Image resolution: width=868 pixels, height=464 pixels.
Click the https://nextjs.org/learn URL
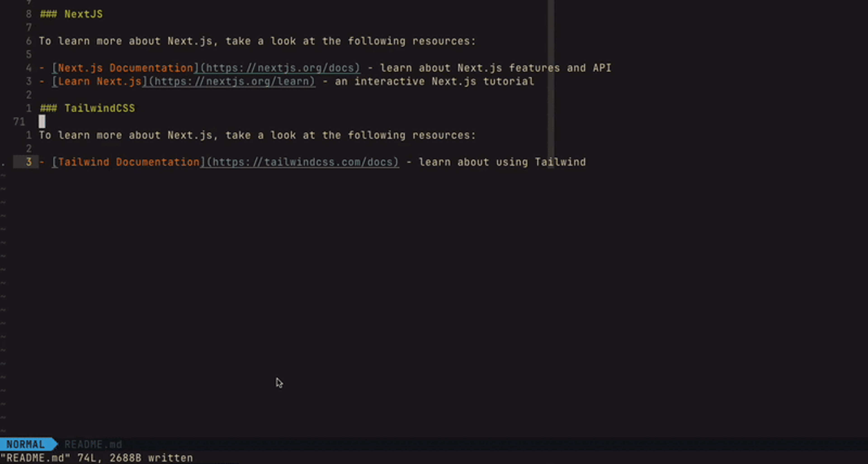232,82
